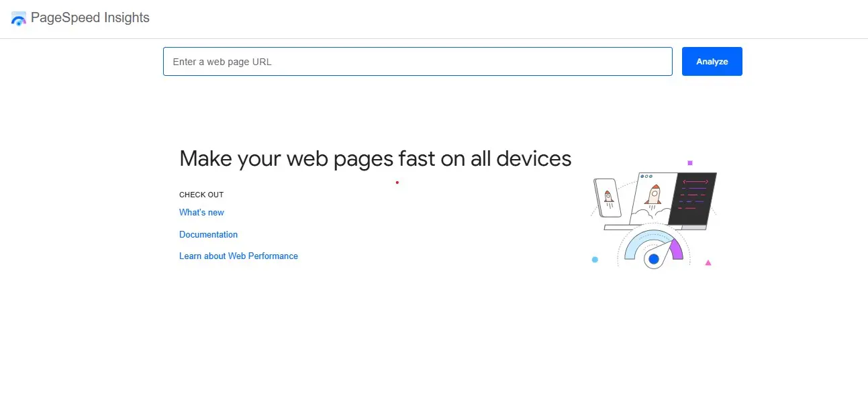Follow the Learn about Web Performance link
Image resolution: width=868 pixels, height=400 pixels.
click(238, 256)
